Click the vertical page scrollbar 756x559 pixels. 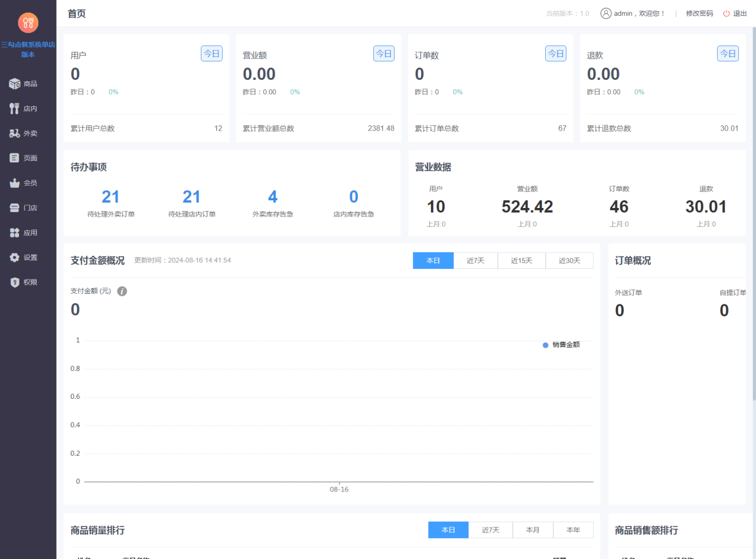[753, 213]
